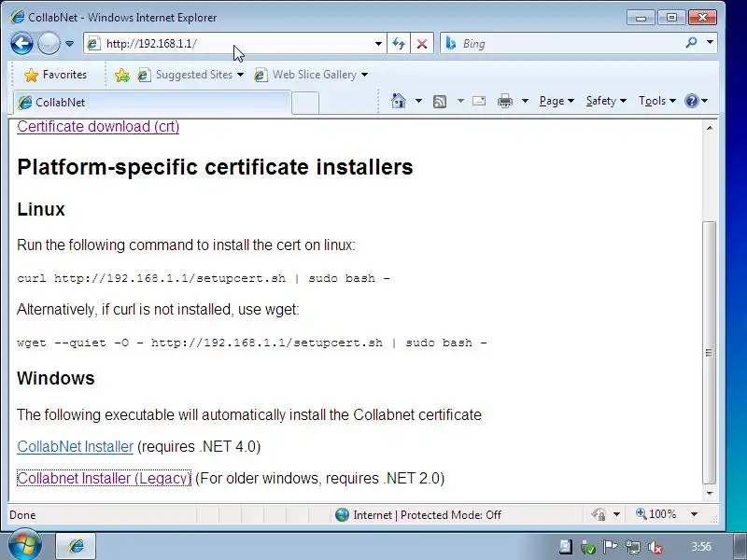Refresh the page with the refresh icon
The image size is (747, 560).
[x=399, y=44]
